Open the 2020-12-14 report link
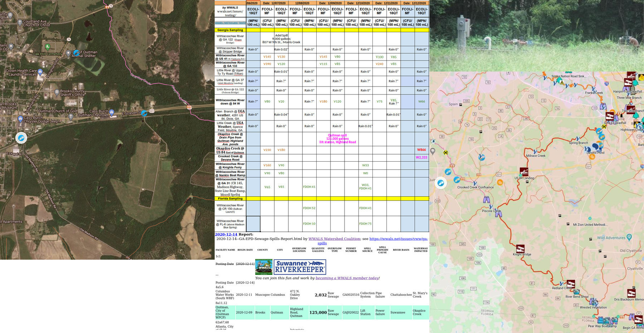 pyautogui.click(x=226, y=234)
